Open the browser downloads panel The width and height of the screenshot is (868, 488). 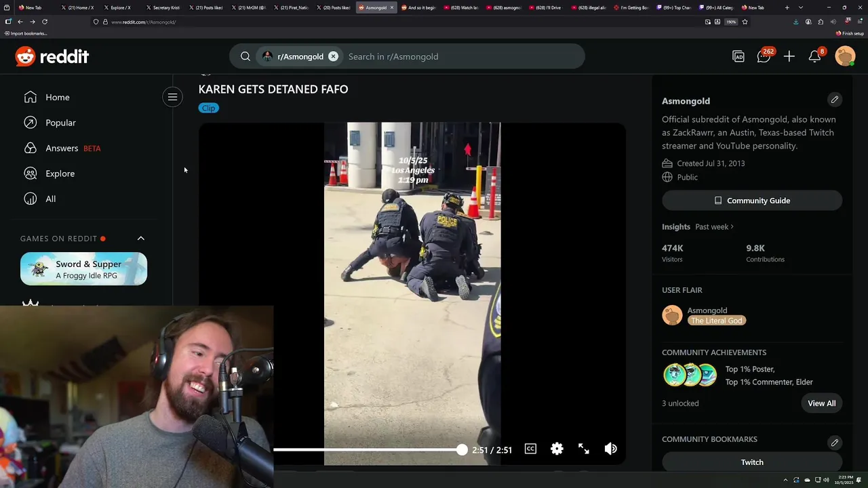coord(795,22)
